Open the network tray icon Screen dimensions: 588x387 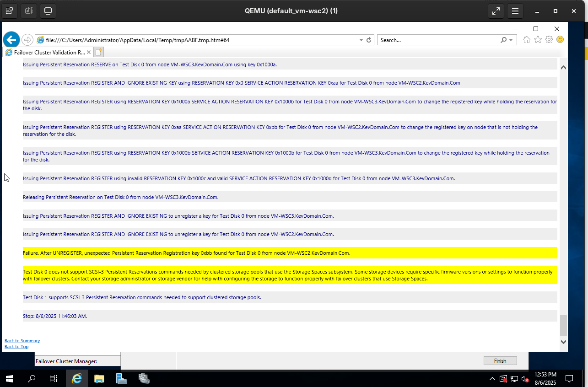[514, 379]
